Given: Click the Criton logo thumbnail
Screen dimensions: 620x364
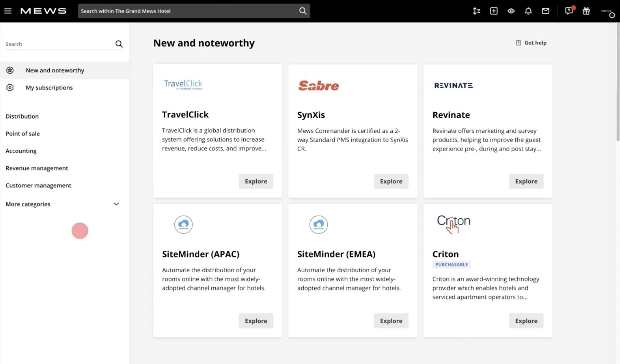Looking at the screenshot, I should (x=453, y=224).
